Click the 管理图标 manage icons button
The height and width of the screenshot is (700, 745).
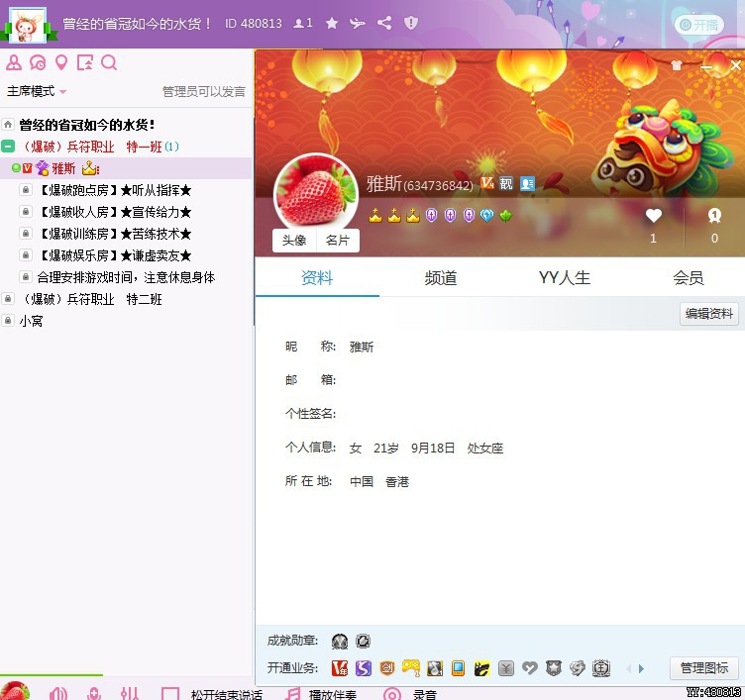click(x=704, y=668)
